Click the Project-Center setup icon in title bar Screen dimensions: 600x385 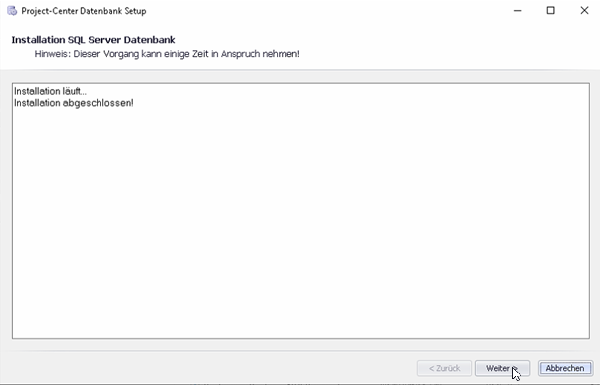(x=12, y=11)
